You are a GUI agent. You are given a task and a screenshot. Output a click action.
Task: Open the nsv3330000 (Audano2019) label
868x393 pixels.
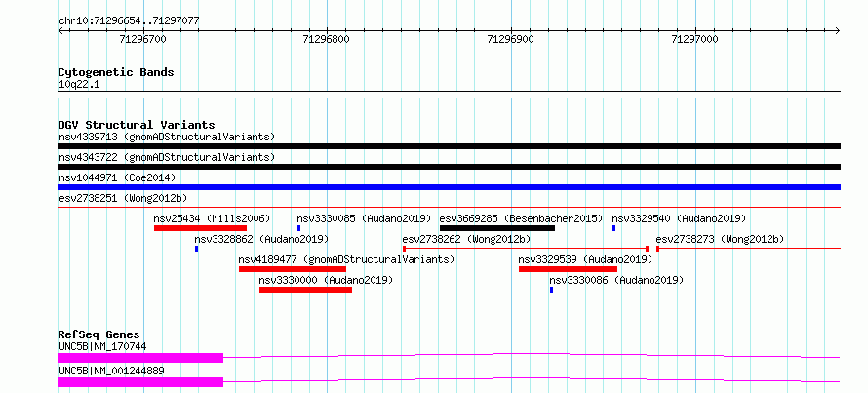click(326, 280)
